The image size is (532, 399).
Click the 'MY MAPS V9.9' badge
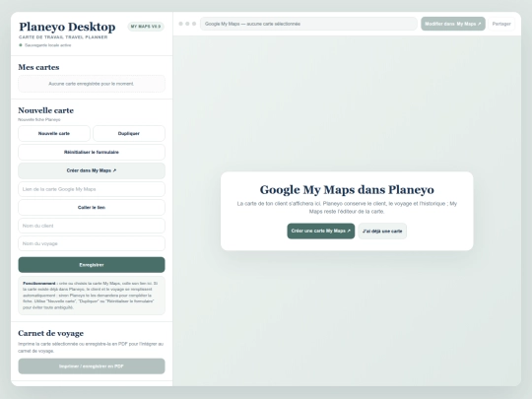tap(146, 27)
